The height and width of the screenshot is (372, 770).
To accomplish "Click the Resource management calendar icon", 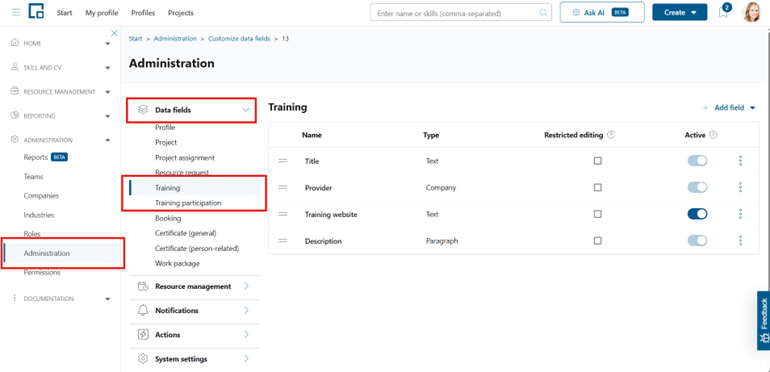I will tap(143, 286).
